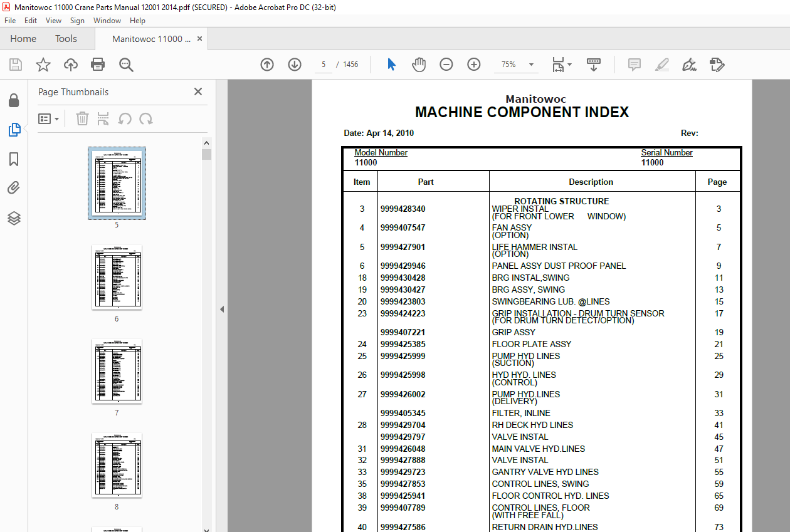Click part number 9999428340

403,209
